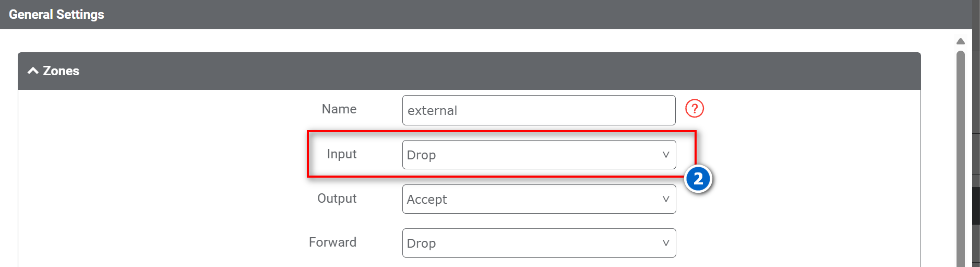The width and height of the screenshot is (980, 267).
Task: Open the Forward policy dropdown
Action: 539,243
